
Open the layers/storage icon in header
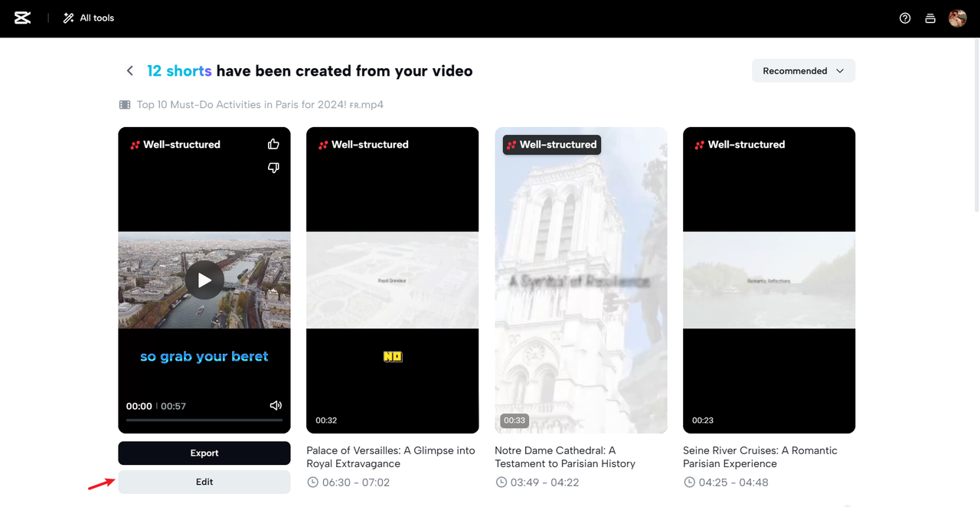[x=930, y=18]
